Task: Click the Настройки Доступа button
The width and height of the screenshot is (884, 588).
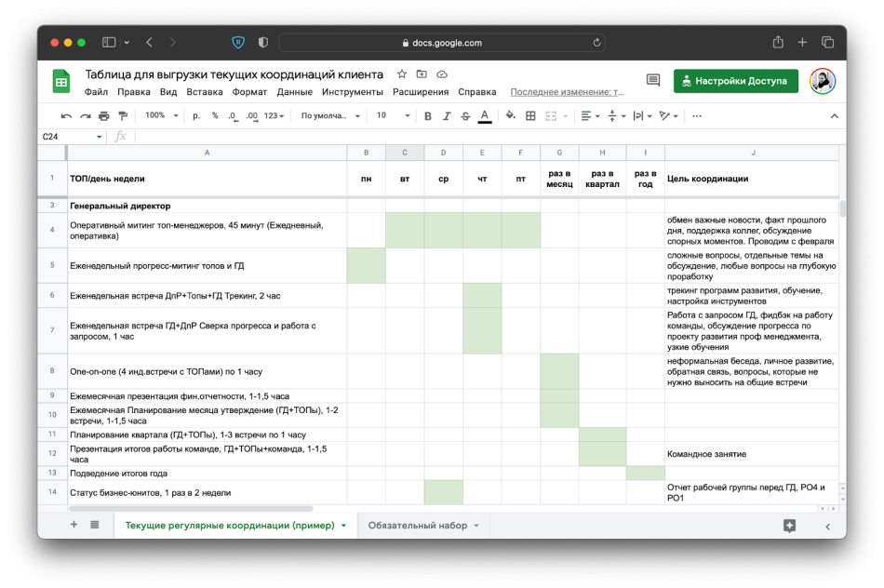Action: [736, 81]
